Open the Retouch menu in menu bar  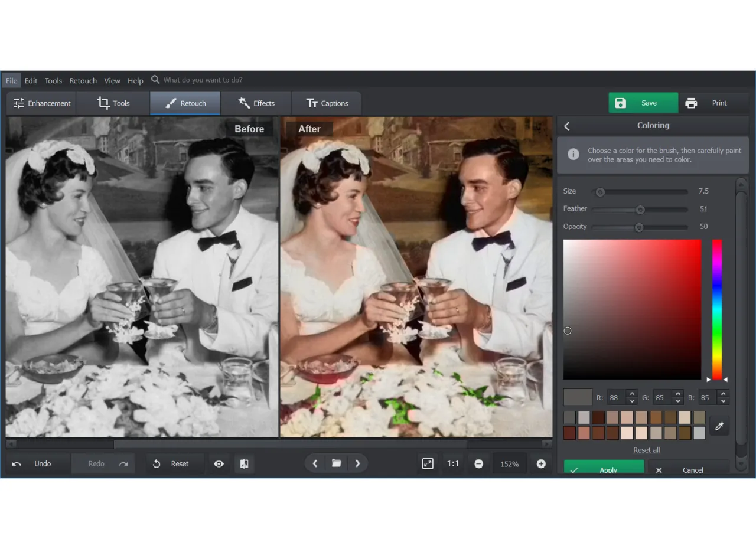[83, 81]
